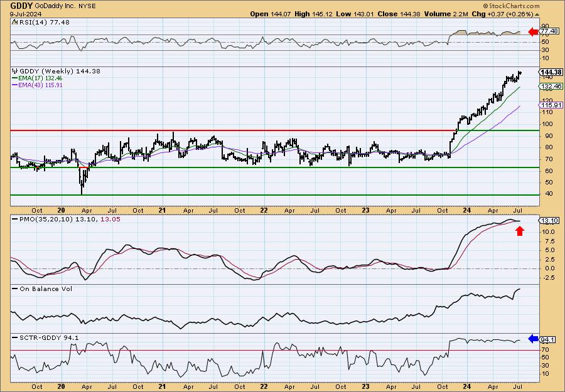Click the 'GDDY (Weekly) 144.38' legend

(x=60, y=71)
